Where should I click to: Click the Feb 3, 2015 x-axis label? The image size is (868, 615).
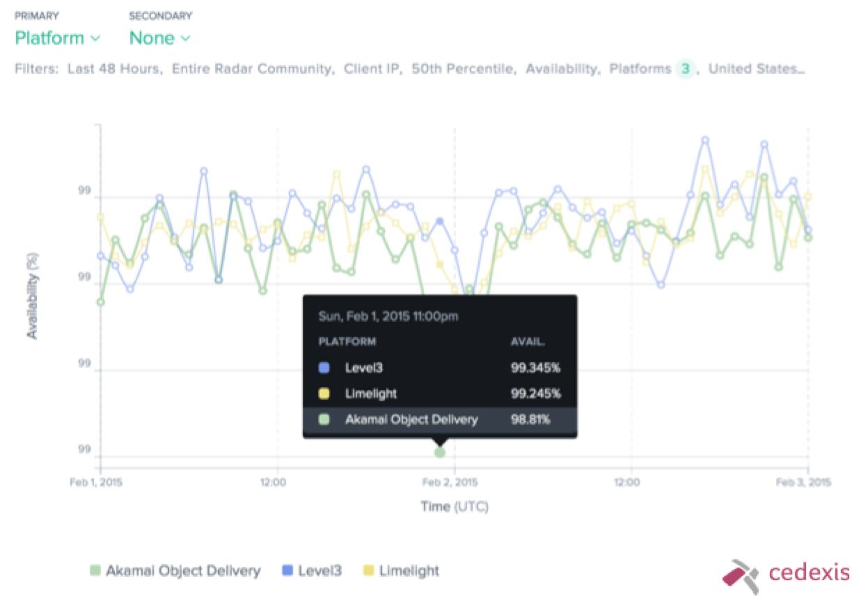805,482
